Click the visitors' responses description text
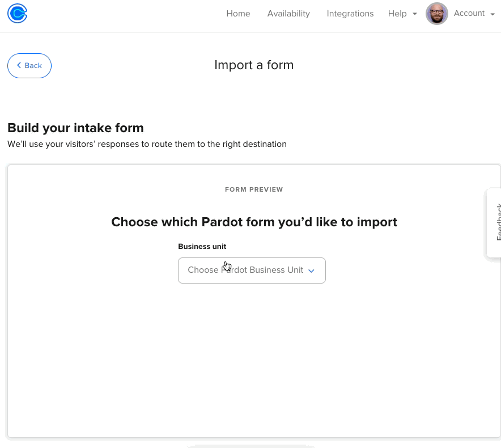This screenshot has height=448, width=501. [x=147, y=144]
